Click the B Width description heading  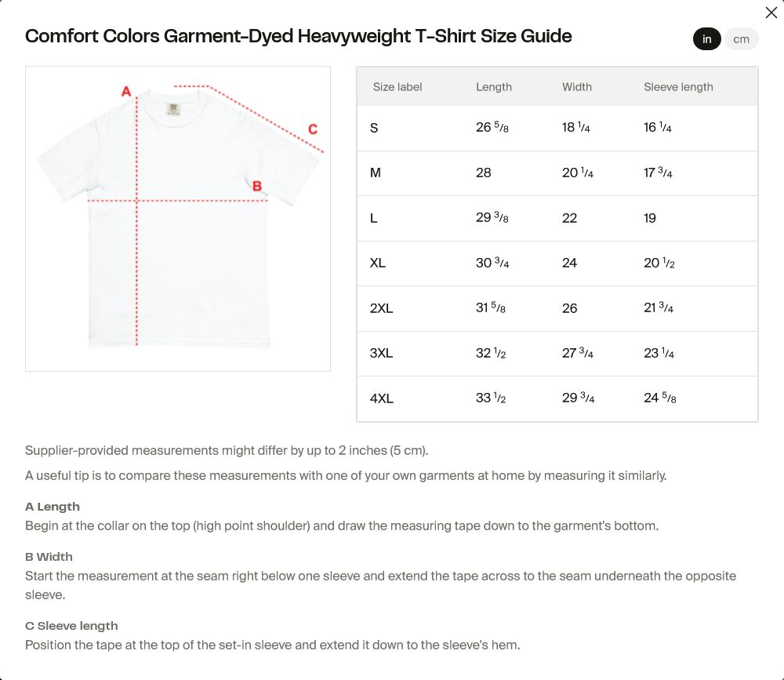pyautogui.click(x=49, y=557)
